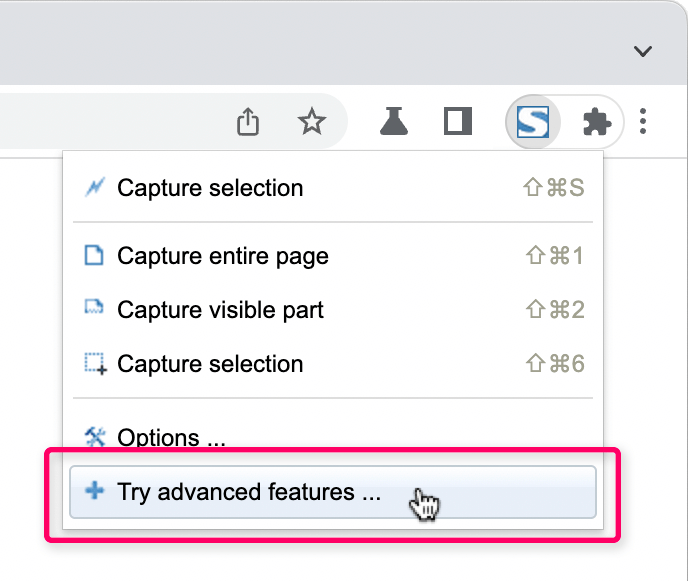Screen dimensions: 688x581
Task: Pick Capture selection with ⇧⌘6 shortcut
Action: click(210, 364)
